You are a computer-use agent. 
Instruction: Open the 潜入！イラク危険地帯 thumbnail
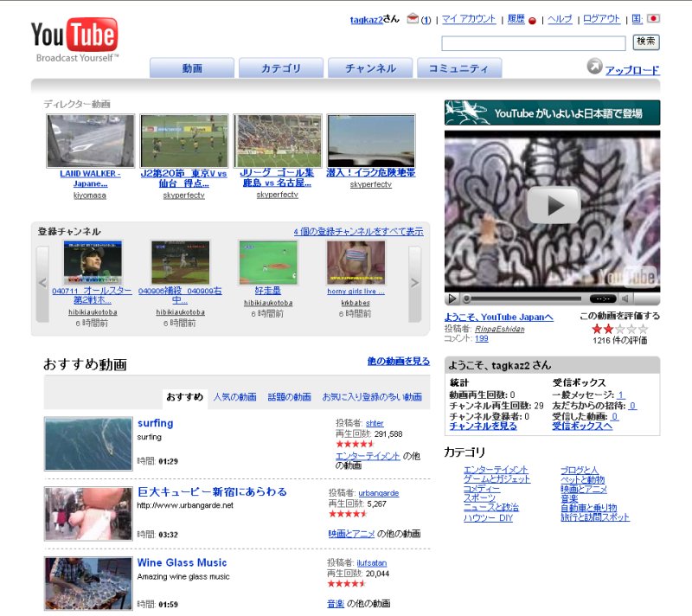(371, 141)
